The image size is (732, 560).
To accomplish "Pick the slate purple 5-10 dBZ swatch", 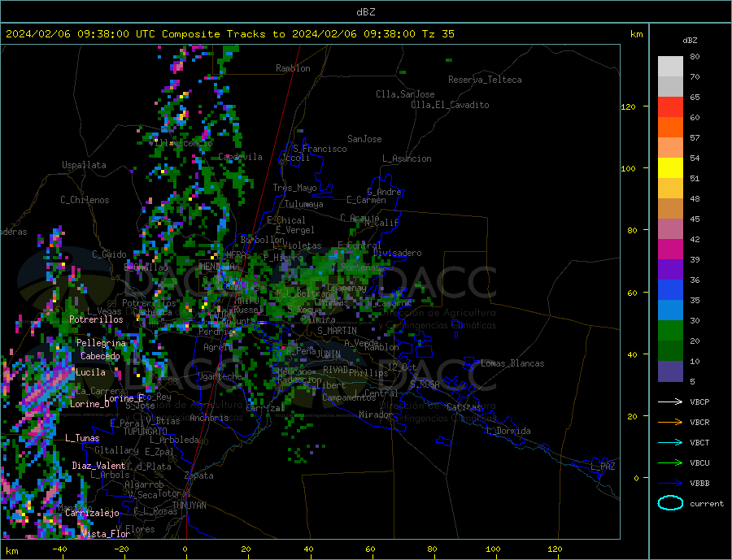I will point(670,371).
